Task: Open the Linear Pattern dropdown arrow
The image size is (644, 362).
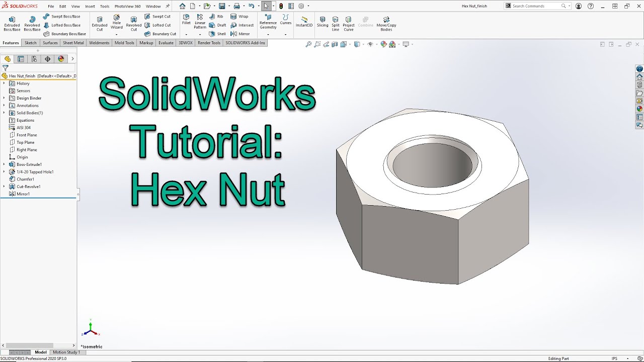Action: [x=200, y=34]
